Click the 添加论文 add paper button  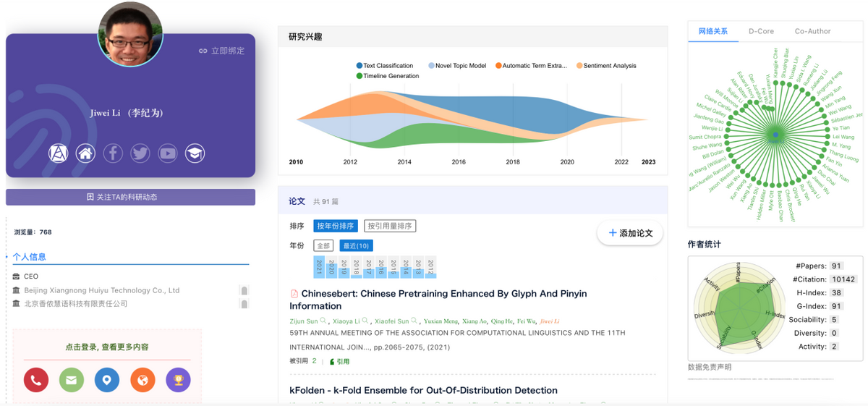tap(630, 233)
